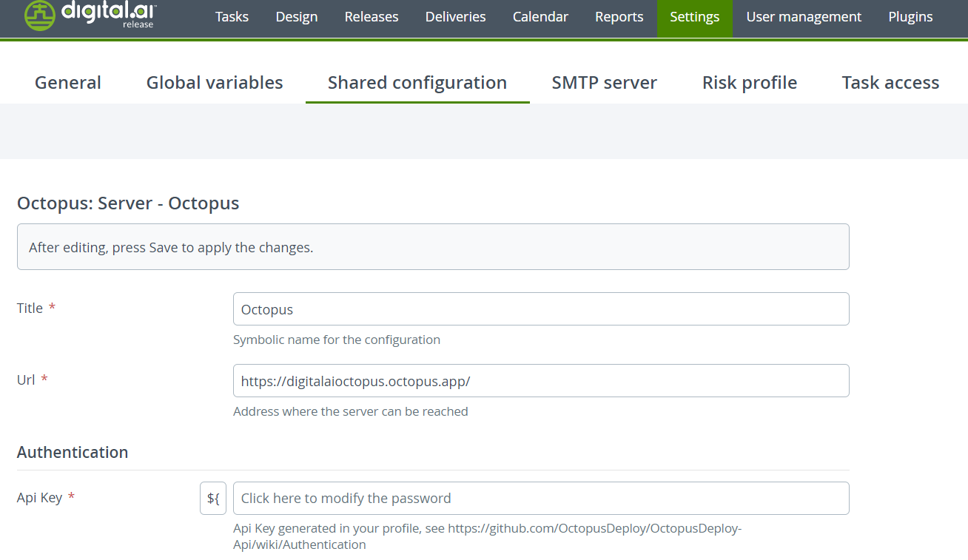Switch to the Global variables tab
Viewport: 968px width, 560px height.
pos(215,83)
